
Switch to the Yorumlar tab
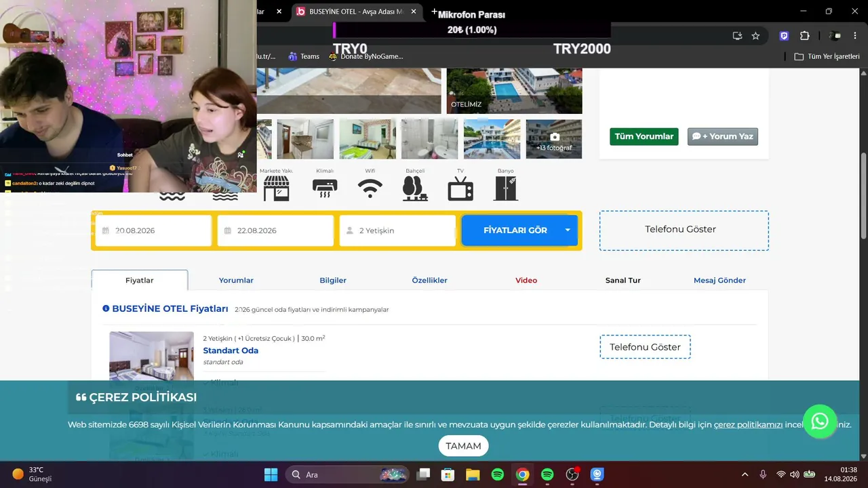click(x=236, y=280)
